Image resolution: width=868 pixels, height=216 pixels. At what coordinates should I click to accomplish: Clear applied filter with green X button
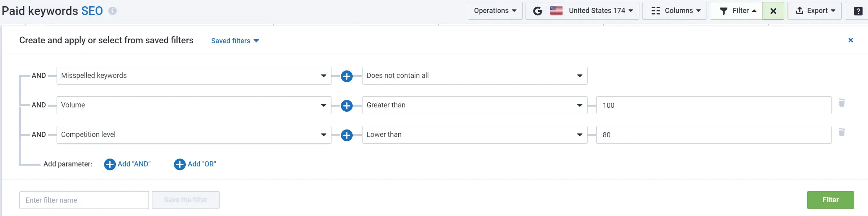pos(773,11)
